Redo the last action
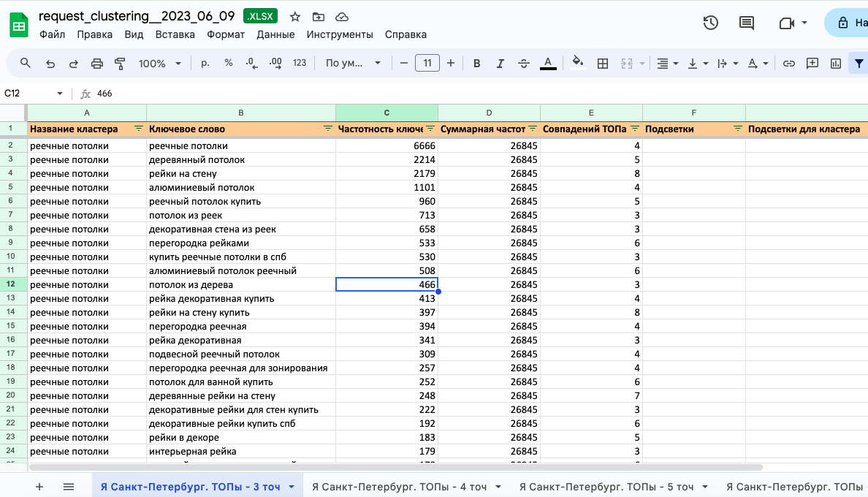 pos(74,64)
